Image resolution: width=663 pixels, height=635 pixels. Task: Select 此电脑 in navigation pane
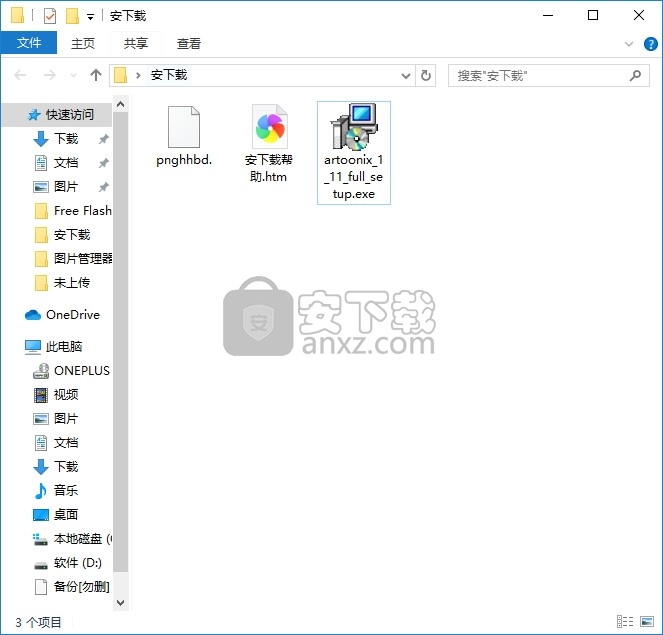click(x=53, y=347)
